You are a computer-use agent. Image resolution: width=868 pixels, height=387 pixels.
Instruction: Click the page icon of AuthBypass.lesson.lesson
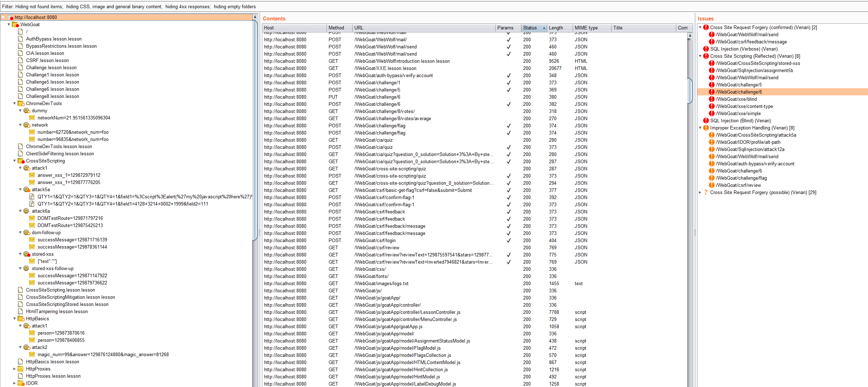(20, 39)
